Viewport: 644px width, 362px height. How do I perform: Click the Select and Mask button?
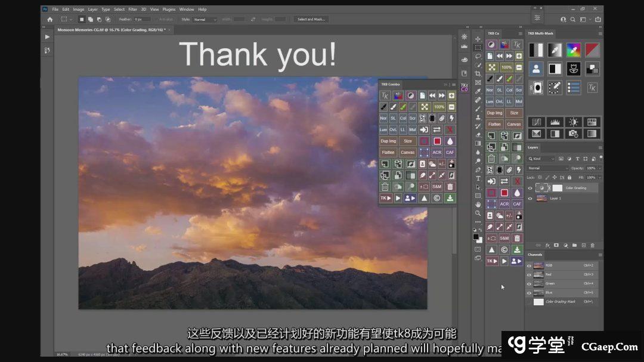coord(311,19)
